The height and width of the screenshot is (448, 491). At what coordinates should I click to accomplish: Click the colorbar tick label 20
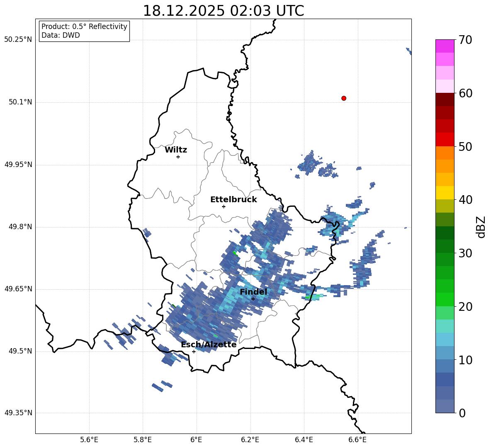pyautogui.click(x=465, y=307)
